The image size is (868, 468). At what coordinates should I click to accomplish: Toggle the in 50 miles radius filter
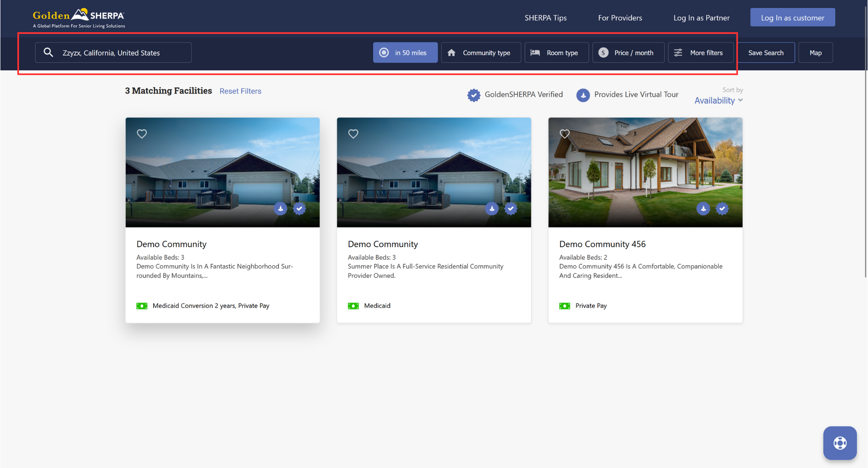click(x=405, y=53)
